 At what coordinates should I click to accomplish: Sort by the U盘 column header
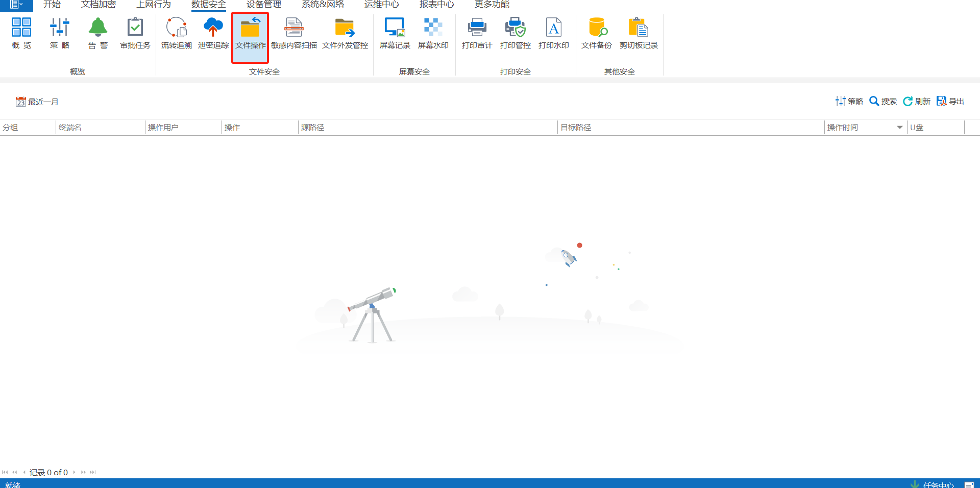click(x=936, y=127)
